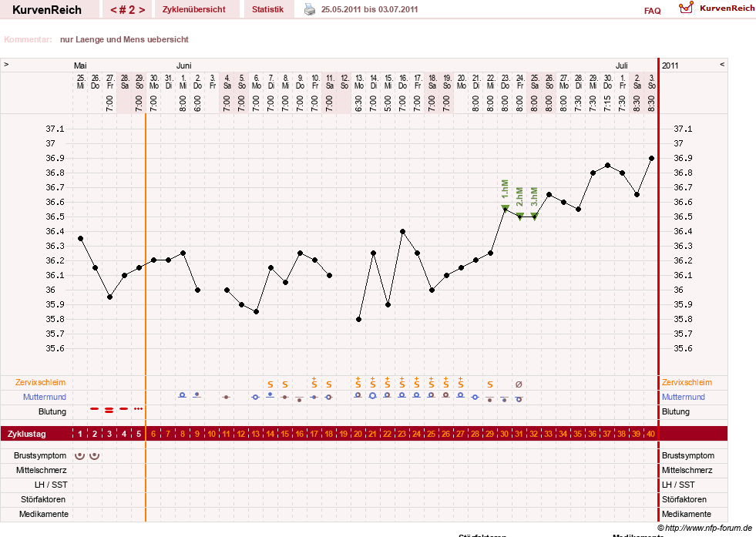Click the cervix symbol on June 4

[x=226, y=398]
